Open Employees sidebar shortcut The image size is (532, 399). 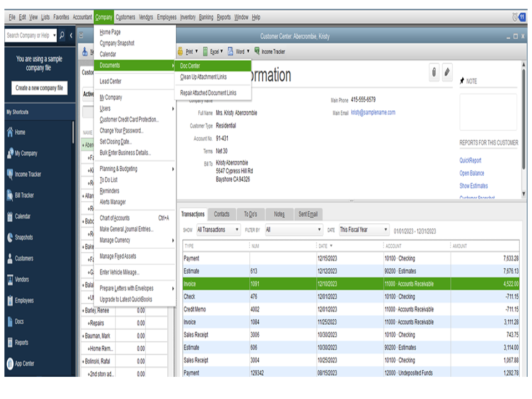(21, 300)
